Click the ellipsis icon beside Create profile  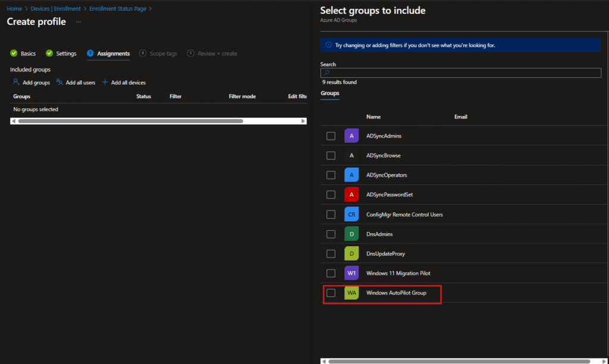tap(79, 22)
